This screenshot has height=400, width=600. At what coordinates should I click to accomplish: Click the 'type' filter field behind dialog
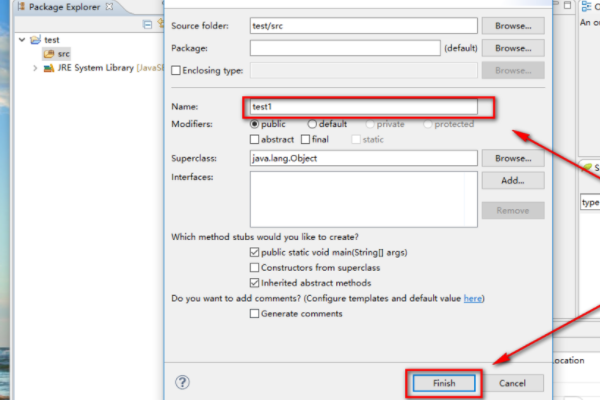(x=590, y=202)
